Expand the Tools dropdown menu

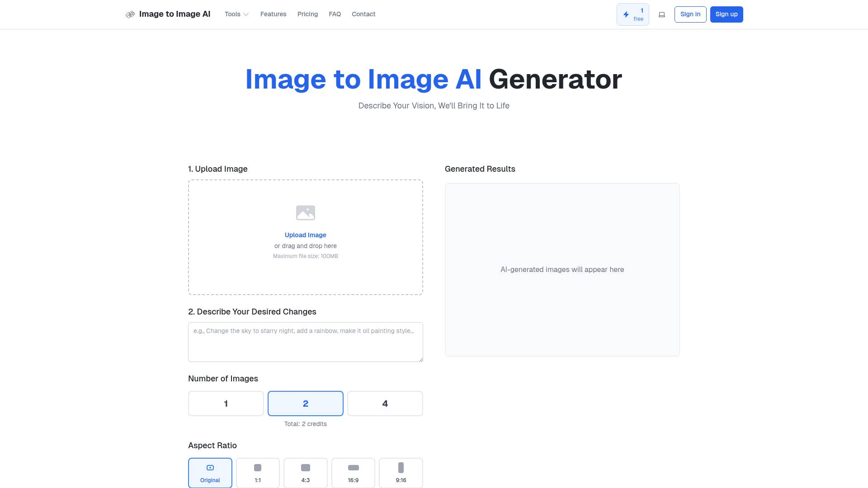[x=237, y=14]
